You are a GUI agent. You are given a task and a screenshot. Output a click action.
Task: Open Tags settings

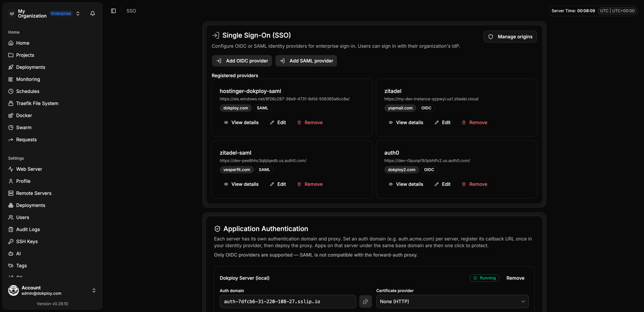click(x=52, y=266)
